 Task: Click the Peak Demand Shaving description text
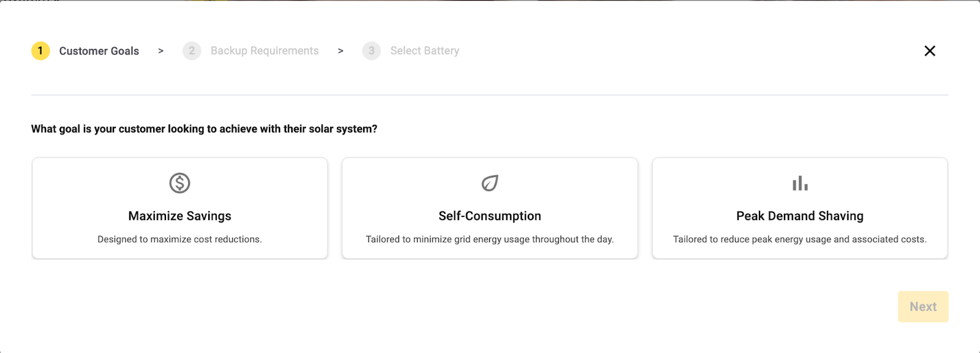[800, 239]
